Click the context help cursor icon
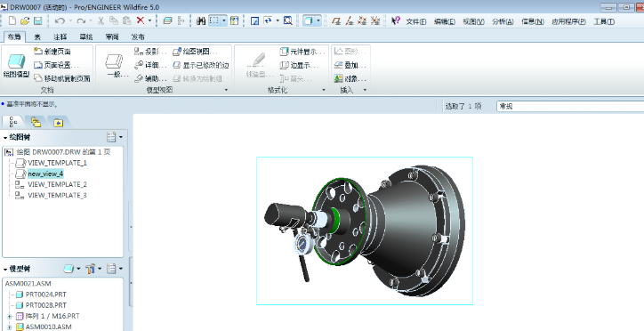Image resolution: width=644 pixels, height=331 pixels. [395, 20]
